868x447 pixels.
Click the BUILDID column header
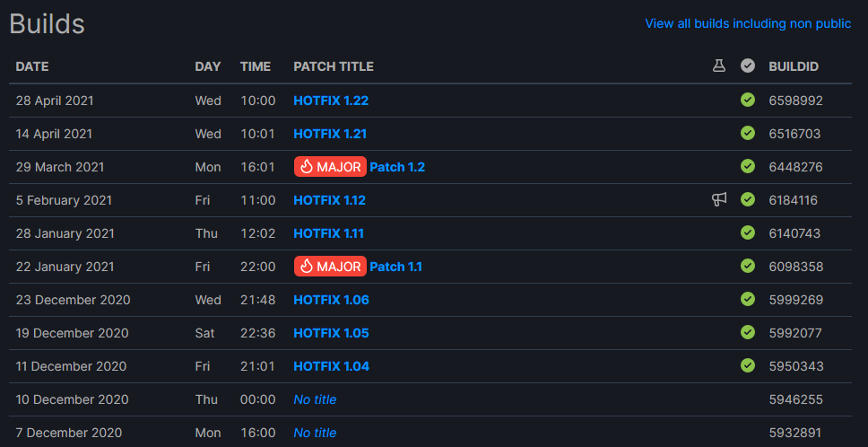(794, 66)
